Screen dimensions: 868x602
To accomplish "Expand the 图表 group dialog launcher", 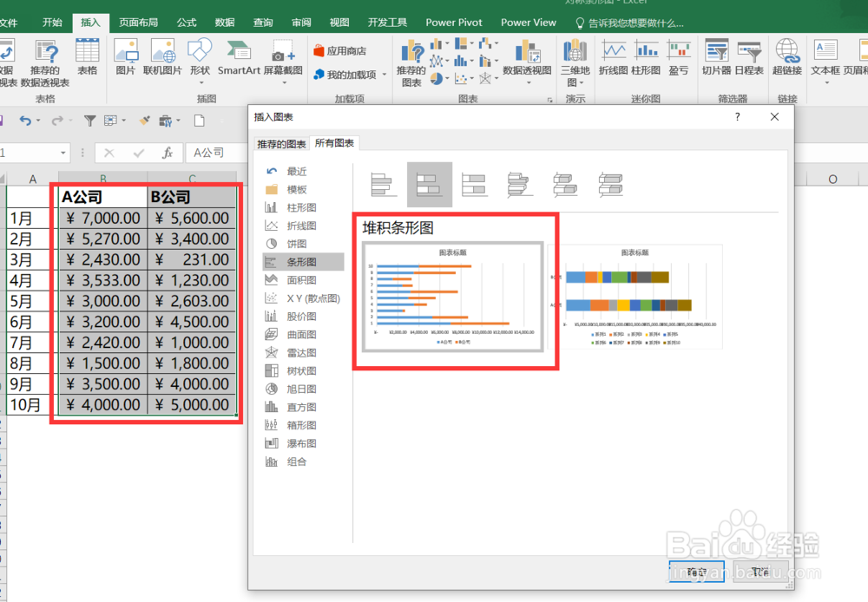I will [549, 100].
